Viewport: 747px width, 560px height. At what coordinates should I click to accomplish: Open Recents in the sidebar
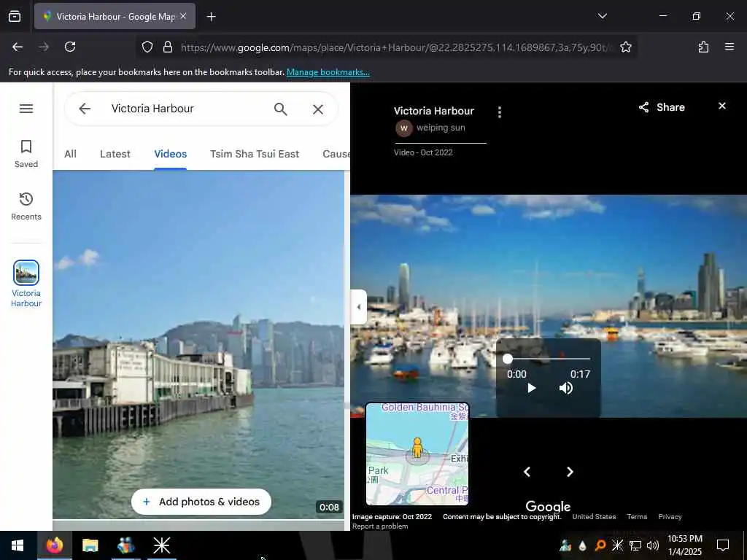pyautogui.click(x=26, y=206)
